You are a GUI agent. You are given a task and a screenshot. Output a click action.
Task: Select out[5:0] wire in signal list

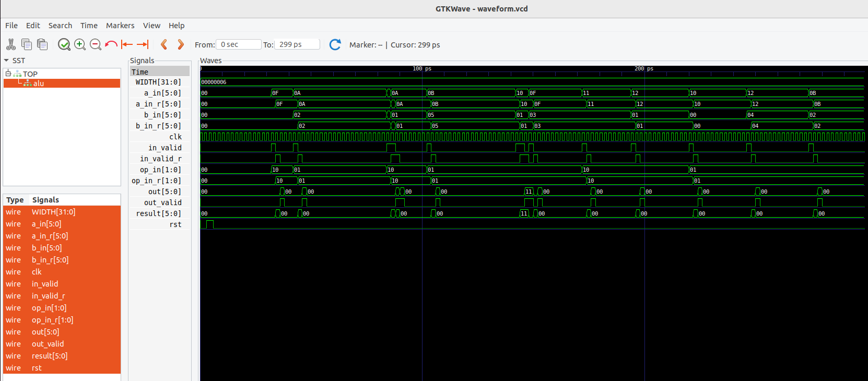[62, 332]
